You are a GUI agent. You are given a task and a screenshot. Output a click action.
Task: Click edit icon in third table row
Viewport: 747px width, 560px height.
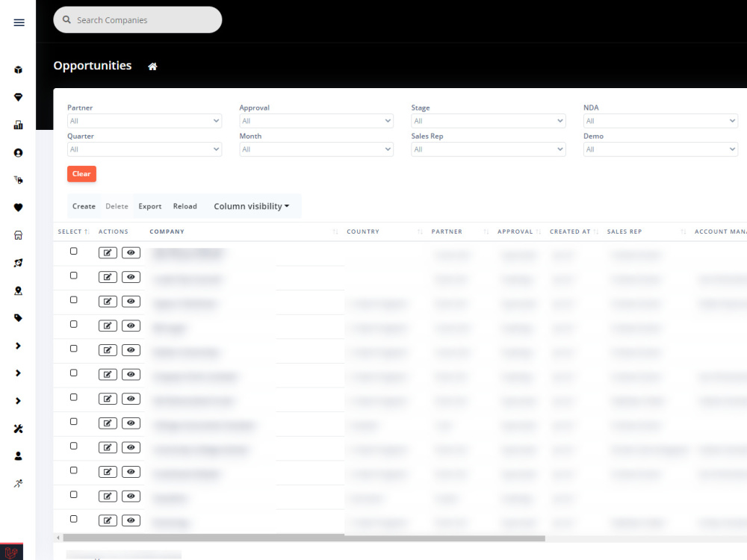point(108,302)
